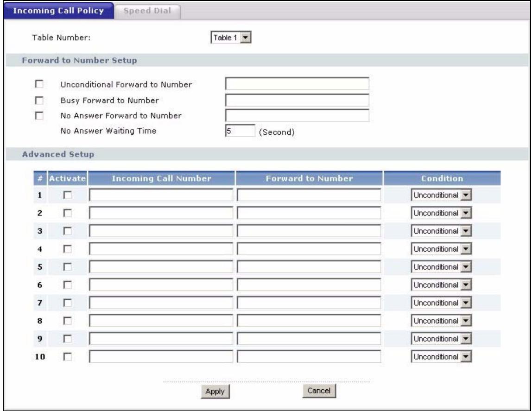Click Forward to Number field in row 7
This screenshot has width=532, height=411.
309,303
